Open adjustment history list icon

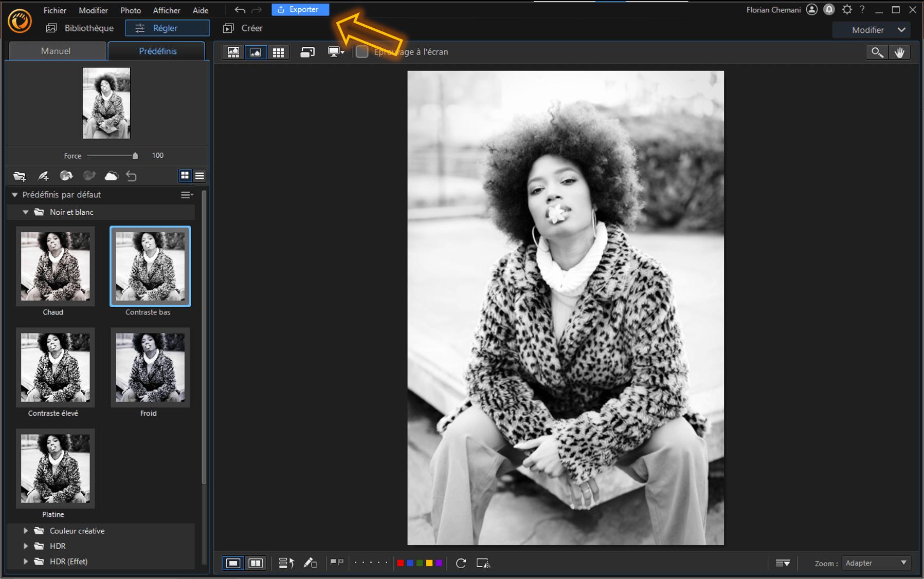286,563
